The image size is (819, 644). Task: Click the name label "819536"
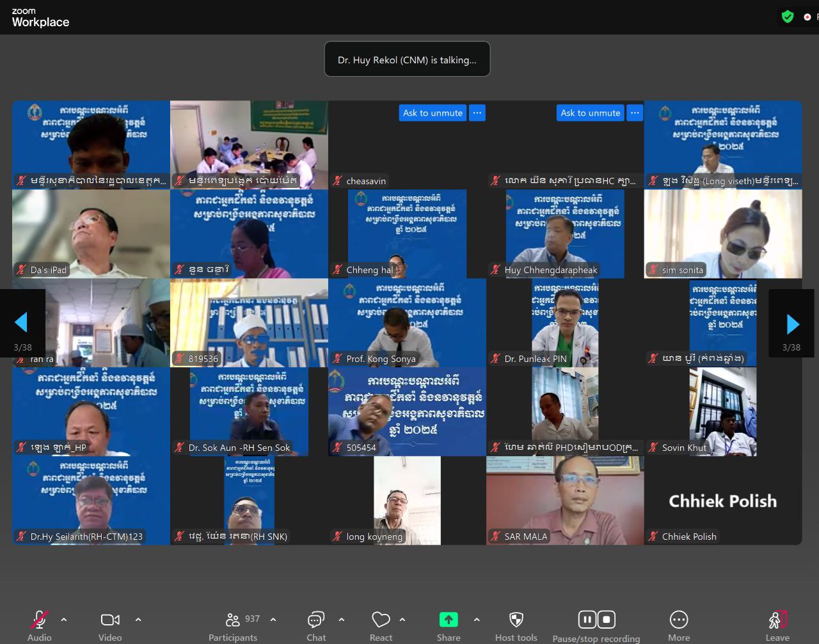pyautogui.click(x=203, y=359)
